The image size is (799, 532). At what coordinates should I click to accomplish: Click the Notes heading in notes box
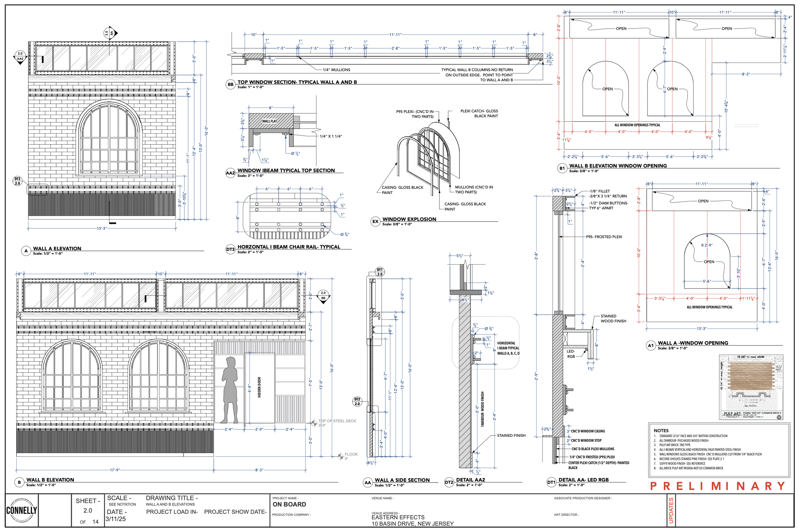point(661,430)
